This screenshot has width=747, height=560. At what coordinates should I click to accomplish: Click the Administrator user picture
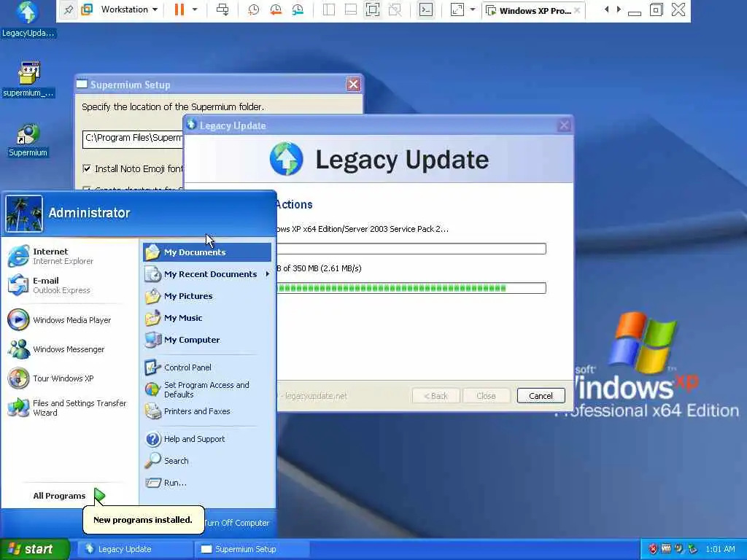(24, 214)
